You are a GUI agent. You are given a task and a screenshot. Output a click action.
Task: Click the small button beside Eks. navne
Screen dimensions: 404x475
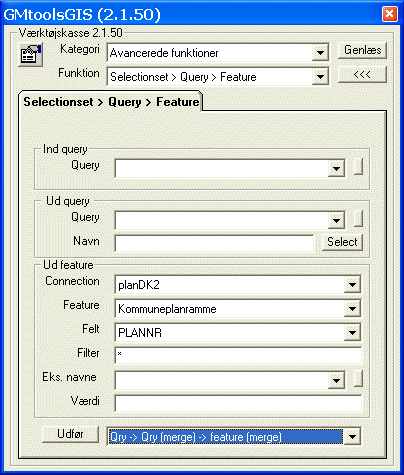tap(358, 378)
